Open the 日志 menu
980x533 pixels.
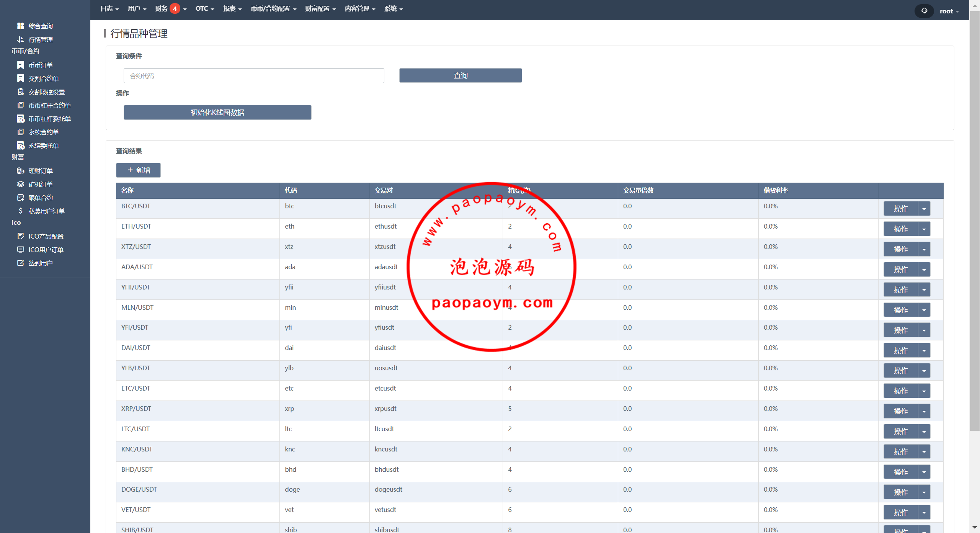(x=109, y=8)
